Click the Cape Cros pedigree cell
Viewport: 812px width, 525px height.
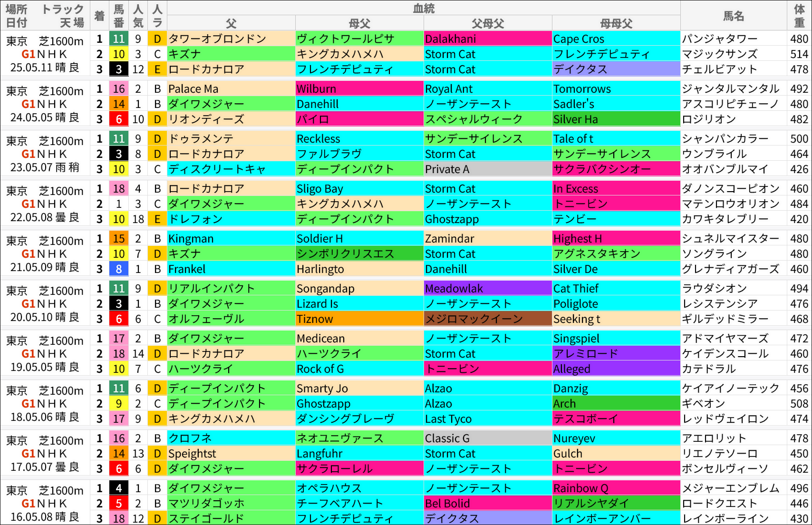coord(616,39)
